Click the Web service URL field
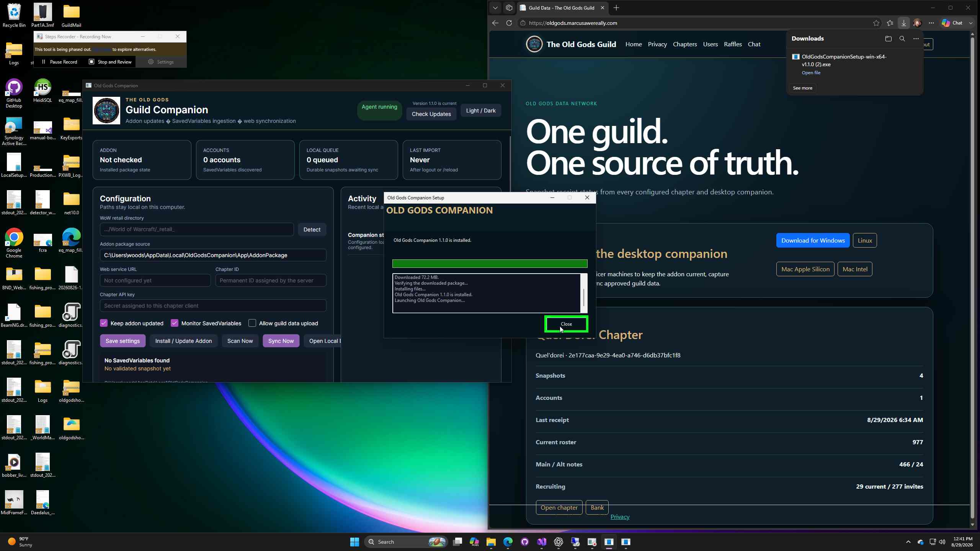 coord(155,280)
